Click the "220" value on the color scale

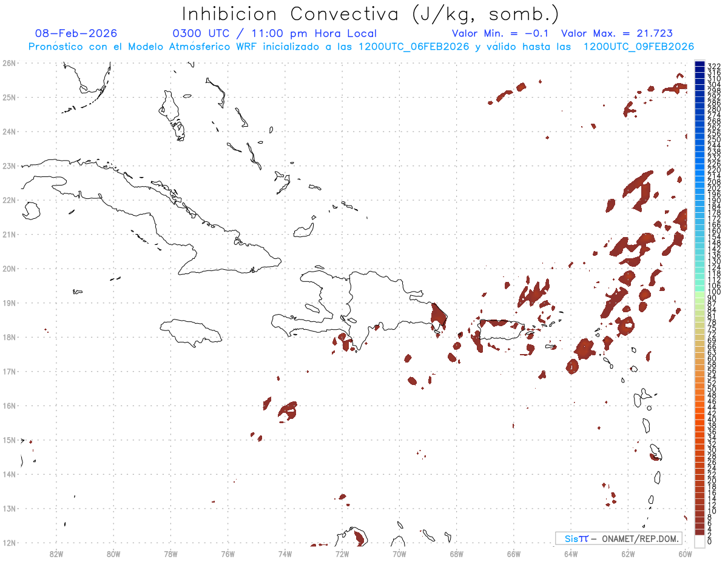coord(714,170)
